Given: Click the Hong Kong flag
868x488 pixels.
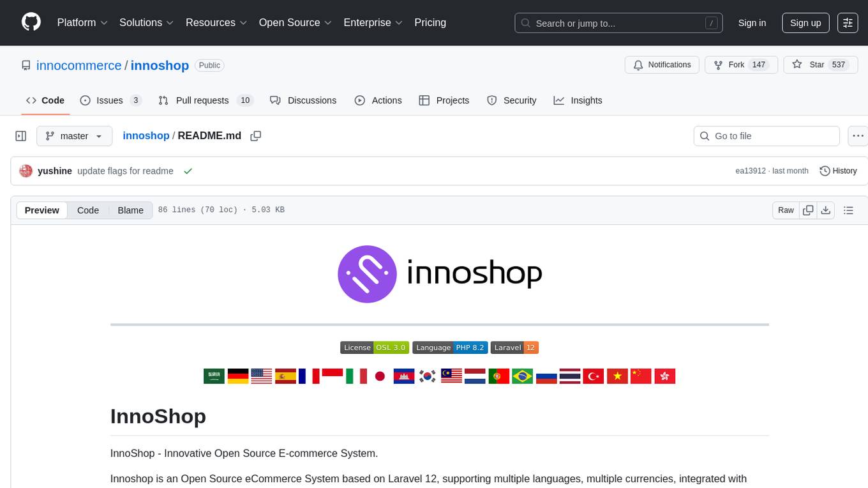Looking at the screenshot, I should pos(664,376).
